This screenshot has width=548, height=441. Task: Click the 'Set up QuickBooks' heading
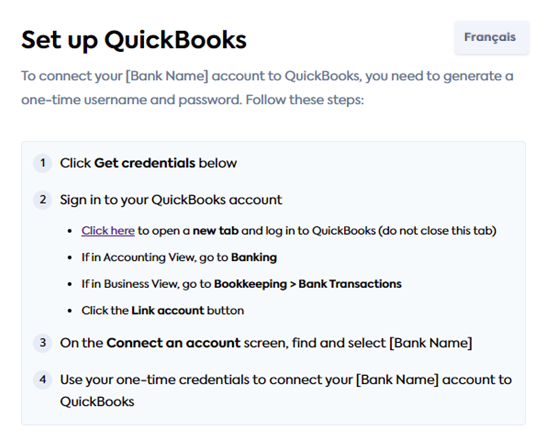click(x=134, y=40)
